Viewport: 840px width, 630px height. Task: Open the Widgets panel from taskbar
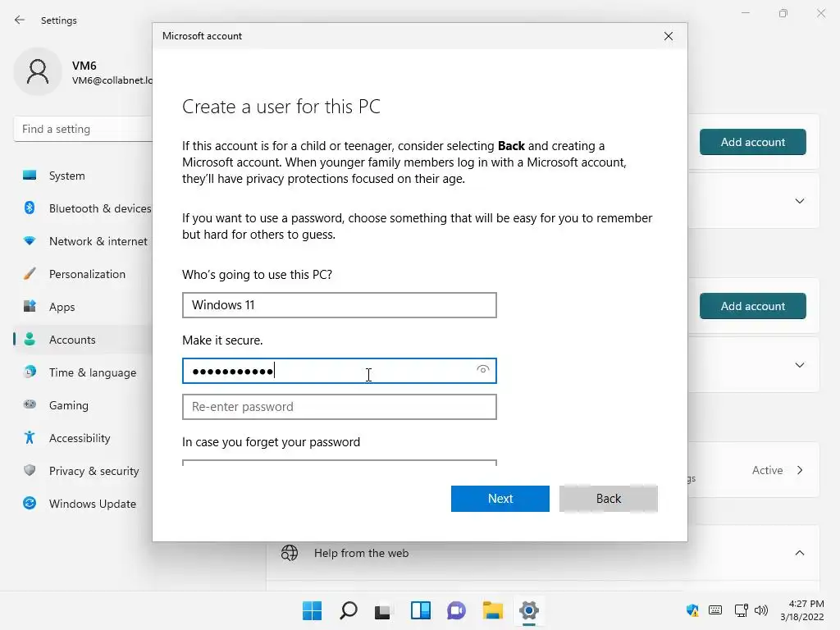pos(421,610)
